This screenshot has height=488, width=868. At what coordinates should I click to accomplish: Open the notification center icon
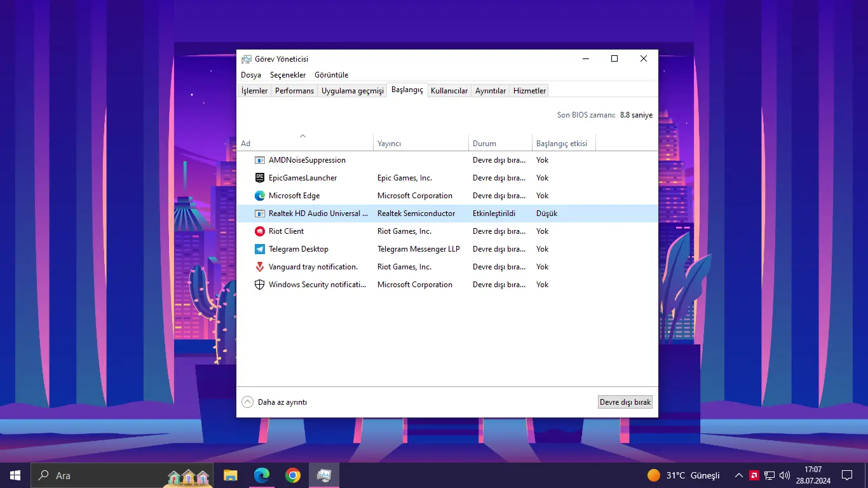click(847, 475)
